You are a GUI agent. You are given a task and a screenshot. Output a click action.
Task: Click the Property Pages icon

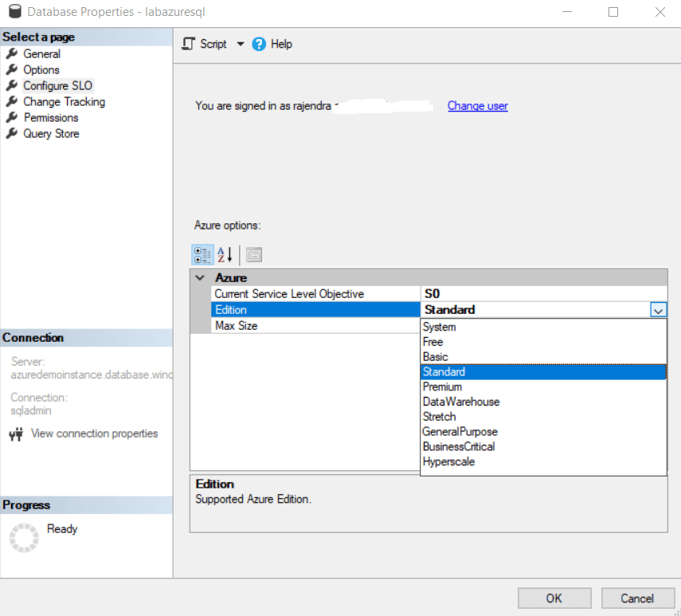pyautogui.click(x=254, y=254)
